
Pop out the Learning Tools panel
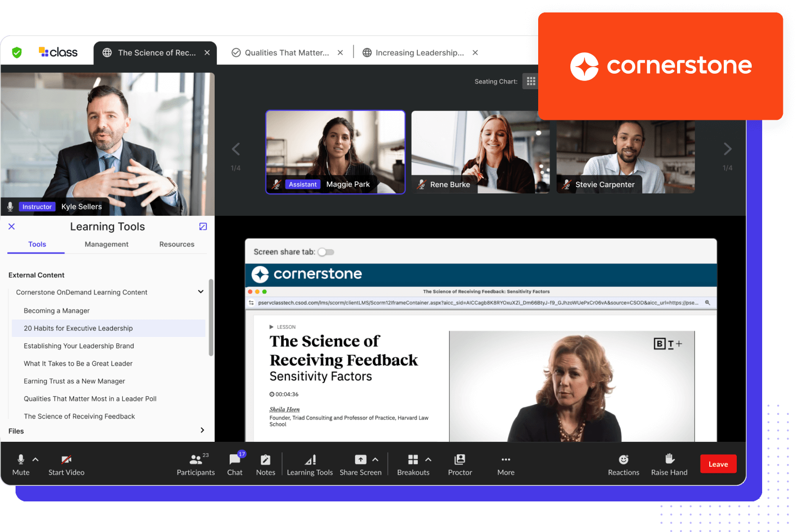click(x=203, y=227)
